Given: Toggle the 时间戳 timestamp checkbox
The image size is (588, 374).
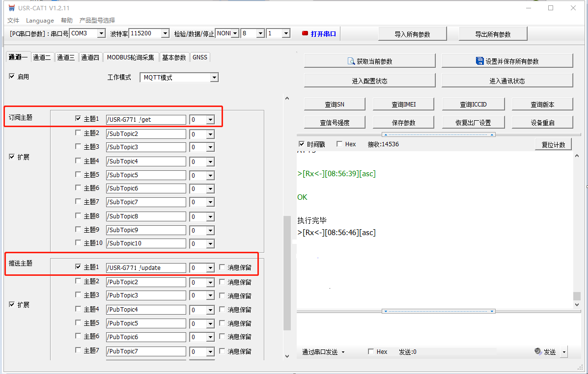Looking at the screenshot, I should click(x=302, y=144).
